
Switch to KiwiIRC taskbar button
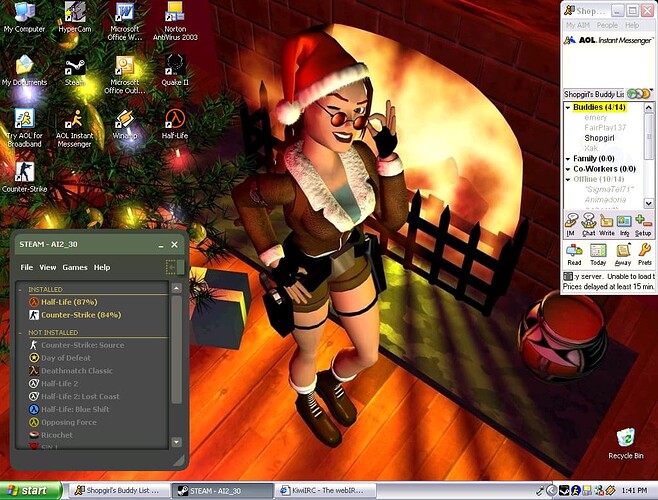(326, 490)
